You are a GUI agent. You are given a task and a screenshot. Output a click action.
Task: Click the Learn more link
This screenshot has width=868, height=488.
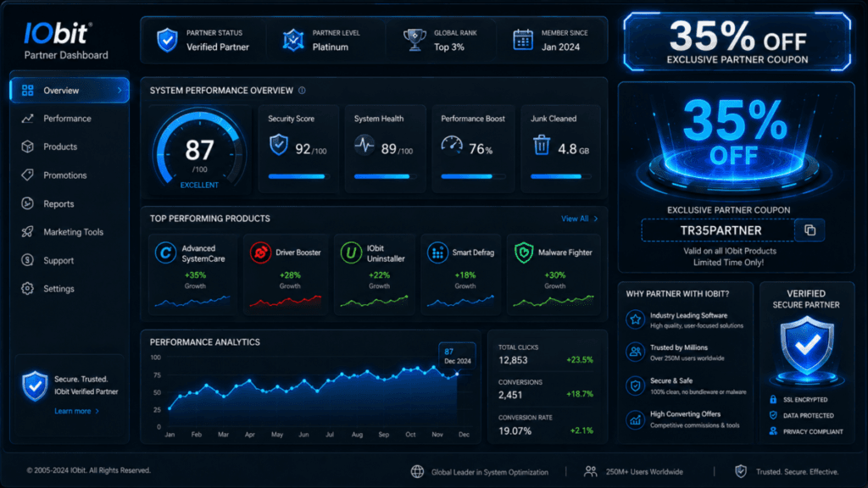(76, 411)
